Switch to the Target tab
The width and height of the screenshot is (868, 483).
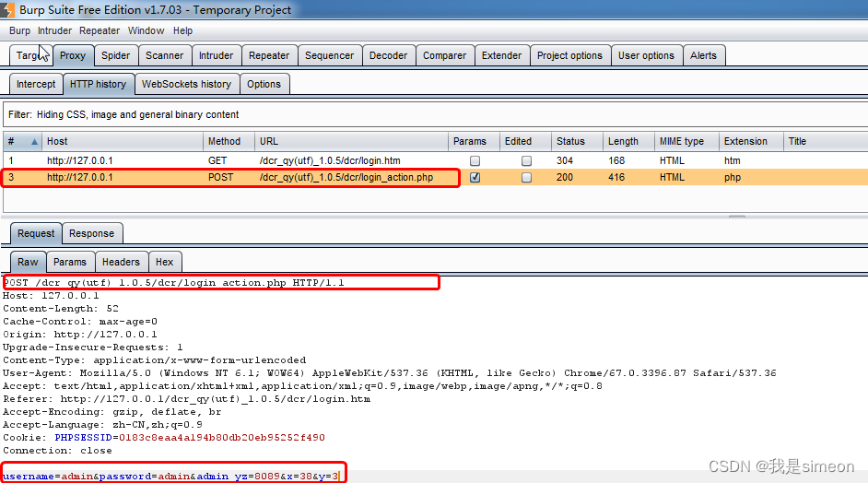point(31,55)
